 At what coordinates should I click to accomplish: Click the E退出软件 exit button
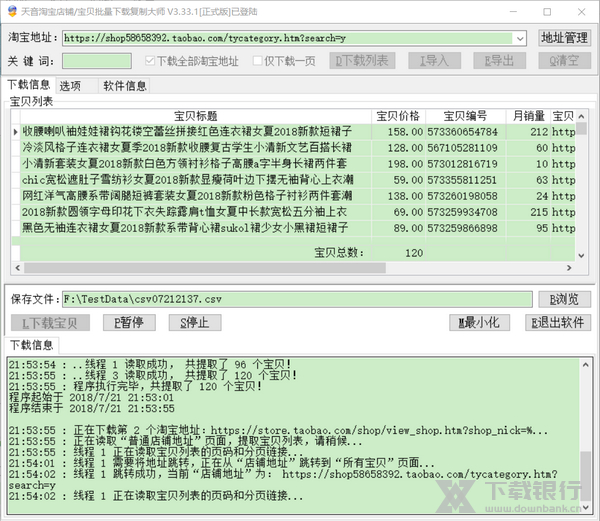[558, 323]
